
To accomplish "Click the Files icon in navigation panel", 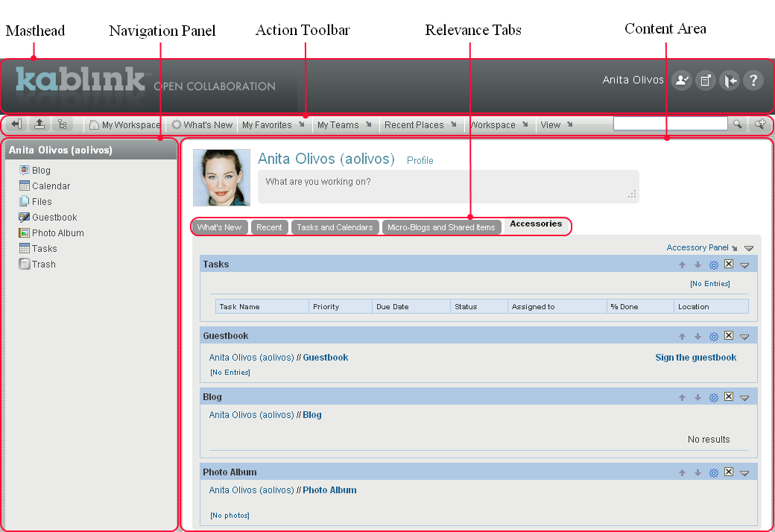I will [24, 201].
